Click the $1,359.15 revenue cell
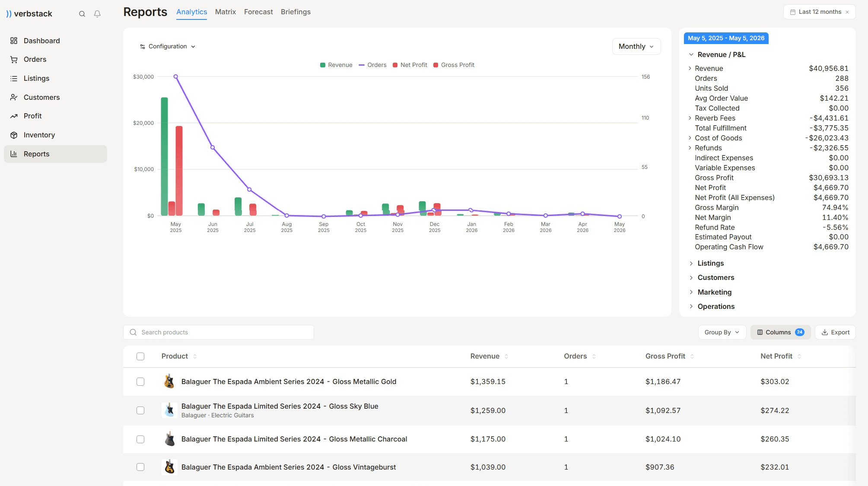The height and width of the screenshot is (486, 868). (488, 381)
